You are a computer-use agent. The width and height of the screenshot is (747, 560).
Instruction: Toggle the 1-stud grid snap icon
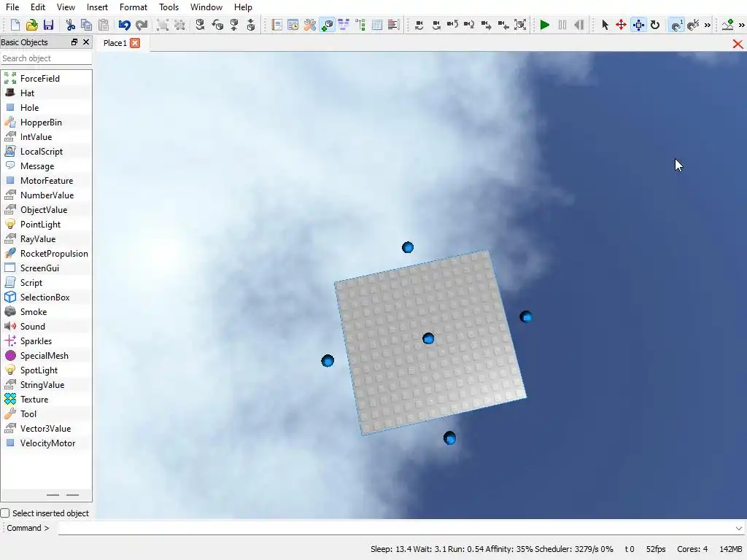tap(676, 25)
